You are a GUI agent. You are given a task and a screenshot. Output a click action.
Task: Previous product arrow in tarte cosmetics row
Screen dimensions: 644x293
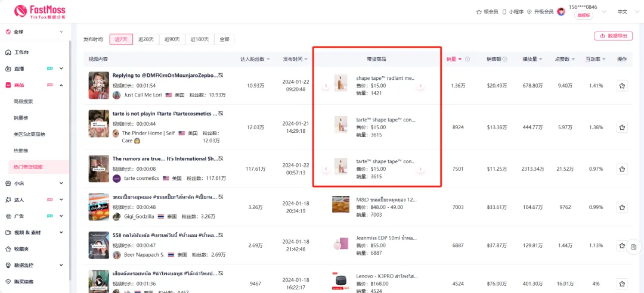pyautogui.click(x=327, y=169)
